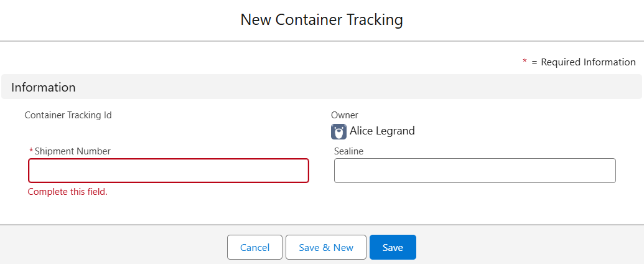Image resolution: width=644 pixels, height=264 pixels.
Task: Click the Required Information legend text
Action: 588,62
